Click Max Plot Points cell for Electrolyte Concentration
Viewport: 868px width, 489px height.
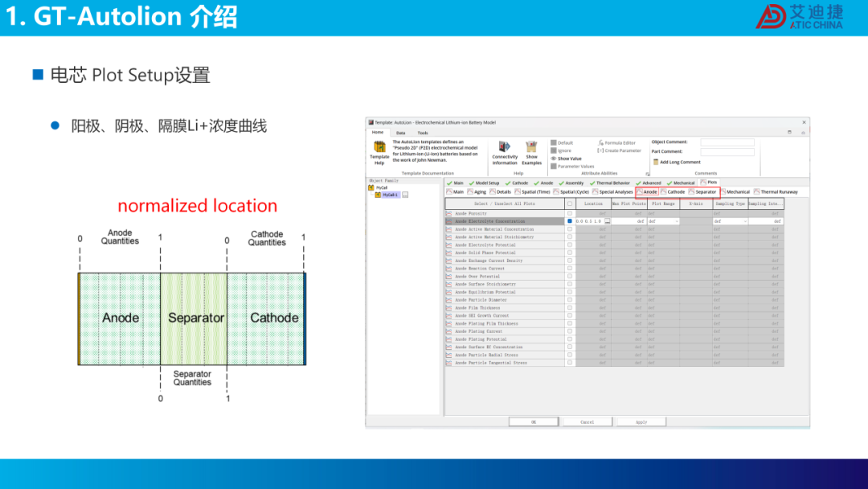(x=628, y=221)
